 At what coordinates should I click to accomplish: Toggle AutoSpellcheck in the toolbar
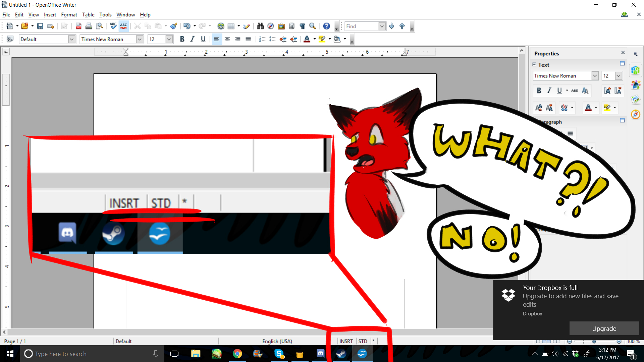[x=124, y=26]
